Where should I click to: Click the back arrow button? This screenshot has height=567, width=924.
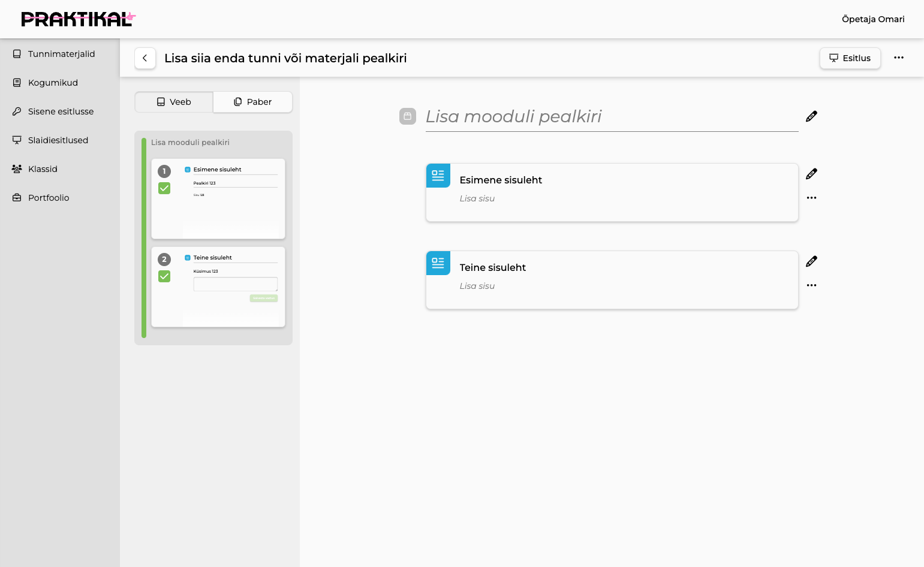click(145, 58)
